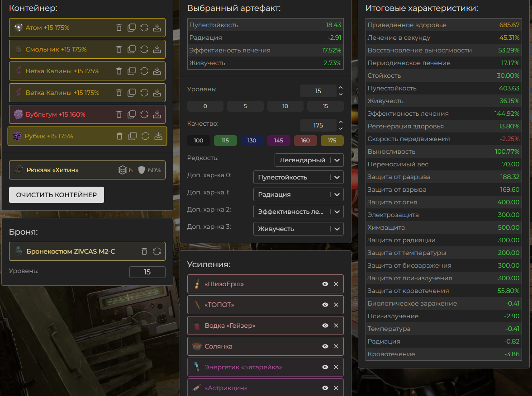Replace the Атом +15 artifact via refresh icon
The image size is (532, 396).
(144, 28)
